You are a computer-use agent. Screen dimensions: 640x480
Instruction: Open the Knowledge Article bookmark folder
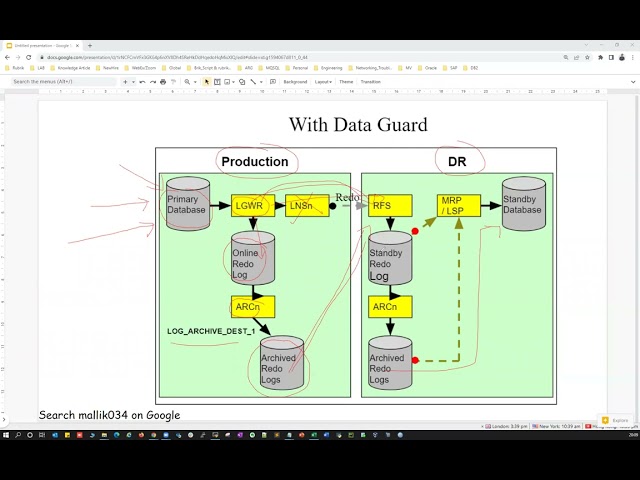70,68
